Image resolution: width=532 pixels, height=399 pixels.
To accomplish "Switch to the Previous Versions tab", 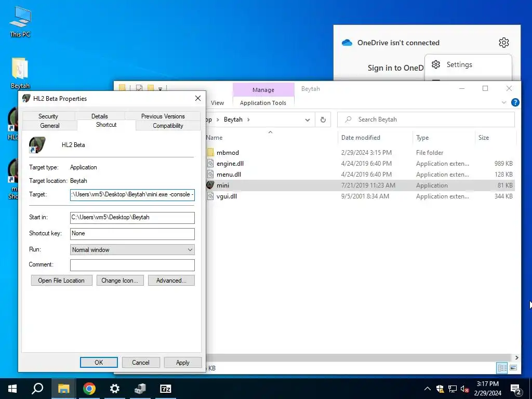I will pyautogui.click(x=163, y=116).
